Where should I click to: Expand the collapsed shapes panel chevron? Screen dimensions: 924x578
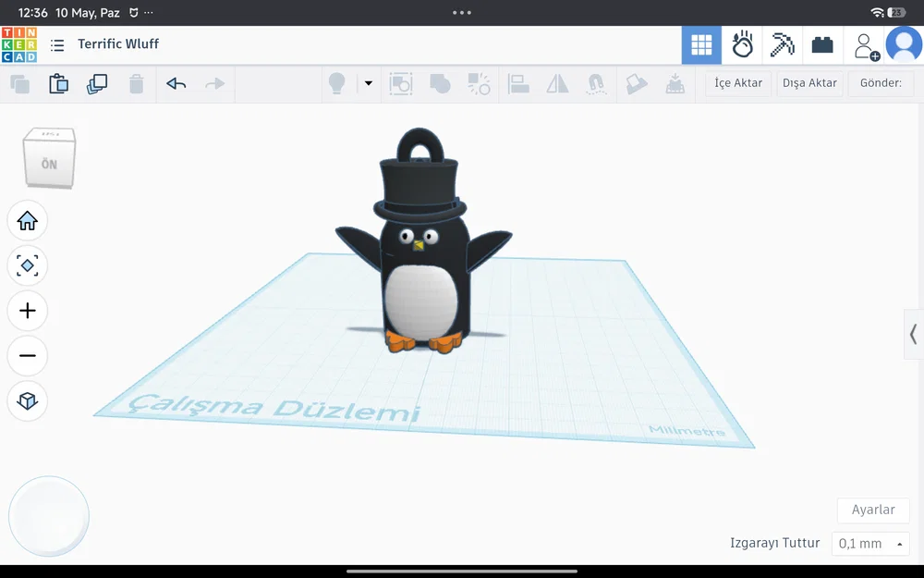point(914,334)
